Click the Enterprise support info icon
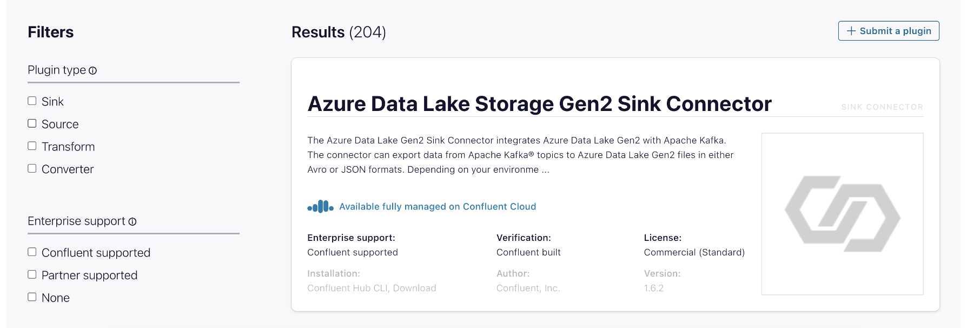This screenshot has height=328, width=980. click(133, 221)
